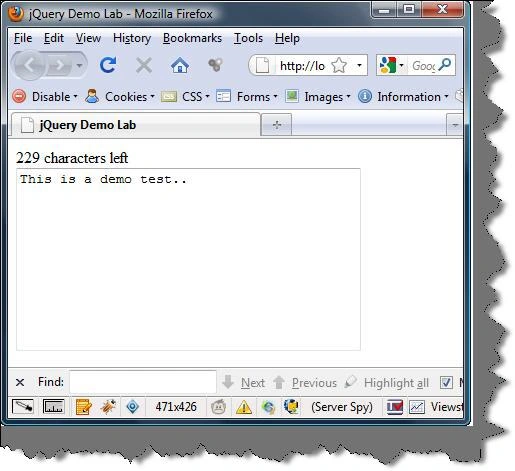
Task: Bookmark page with the star icon
Action: pyautogui.click(x=339, y=65)
